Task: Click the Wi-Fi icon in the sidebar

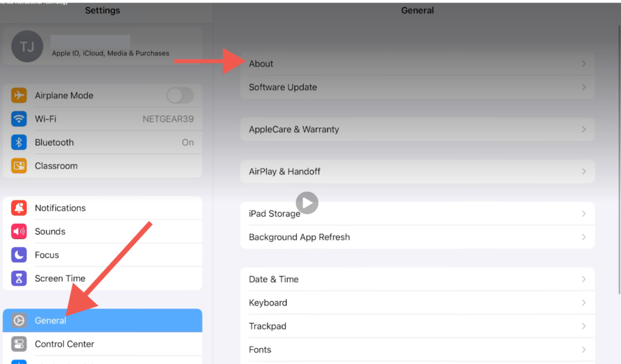Action: tap(19, 119)
